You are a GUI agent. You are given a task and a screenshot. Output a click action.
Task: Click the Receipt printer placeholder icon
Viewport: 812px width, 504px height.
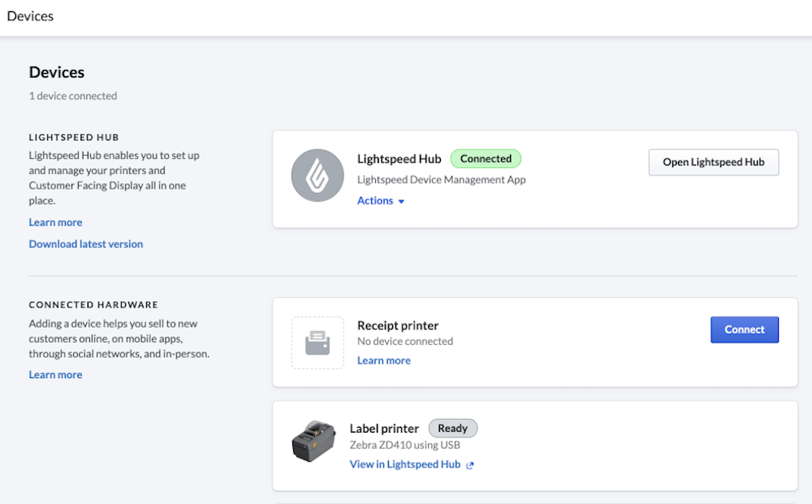[x=317, y=342]
